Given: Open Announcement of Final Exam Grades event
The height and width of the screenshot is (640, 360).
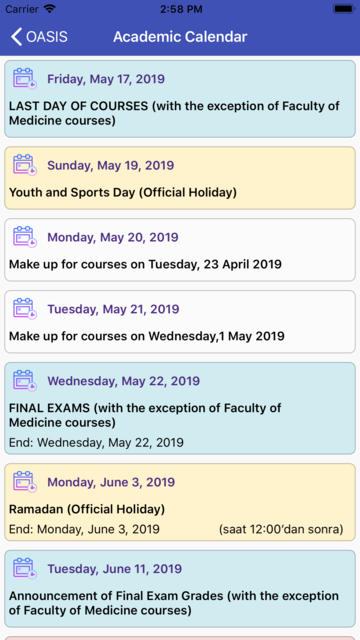Looking at the screenshot, I should (x=174, y=603).
